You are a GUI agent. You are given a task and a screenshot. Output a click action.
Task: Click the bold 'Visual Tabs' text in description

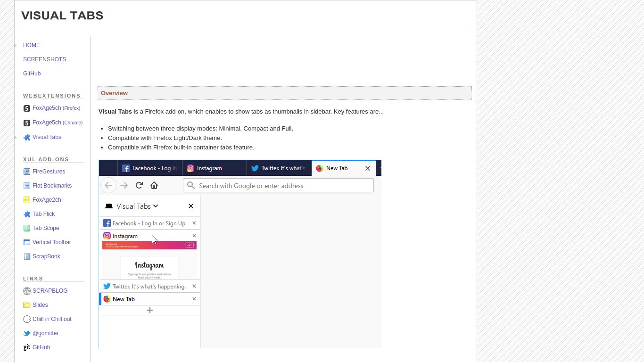115,112
